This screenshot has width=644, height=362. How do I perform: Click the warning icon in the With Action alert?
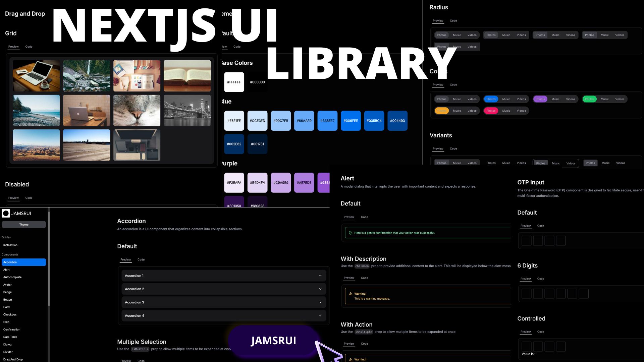pyautogui.click(x=350, y=359)
